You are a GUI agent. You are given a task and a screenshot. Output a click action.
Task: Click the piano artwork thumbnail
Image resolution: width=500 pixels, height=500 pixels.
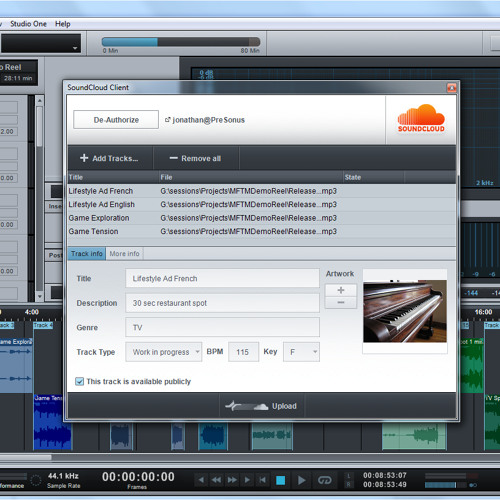point(405,311)
